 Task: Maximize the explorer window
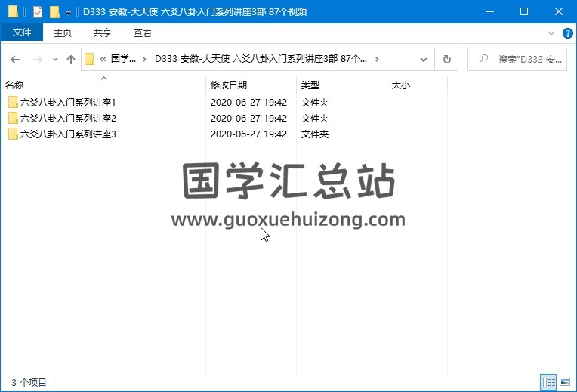pos(524,12)
